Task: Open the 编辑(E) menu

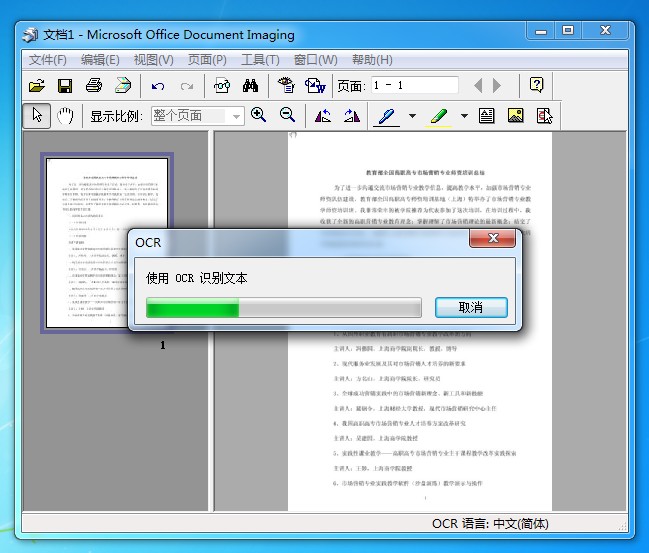Action: pyautogui.click(x=100, y=60)
